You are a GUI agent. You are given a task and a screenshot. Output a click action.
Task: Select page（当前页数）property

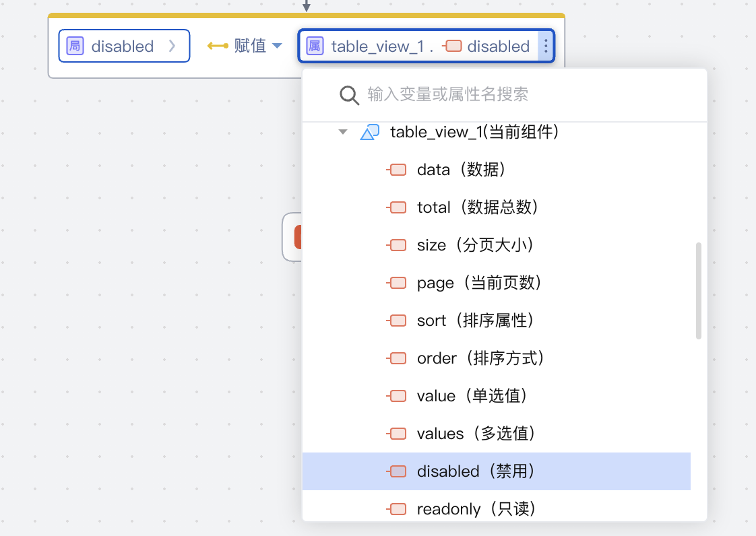coord(479,283)
